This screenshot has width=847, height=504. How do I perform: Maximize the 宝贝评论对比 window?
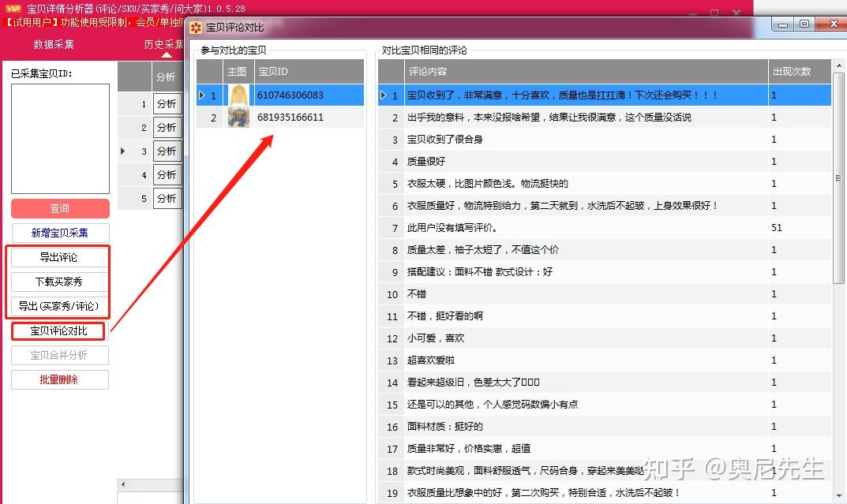tap(804, 24)
